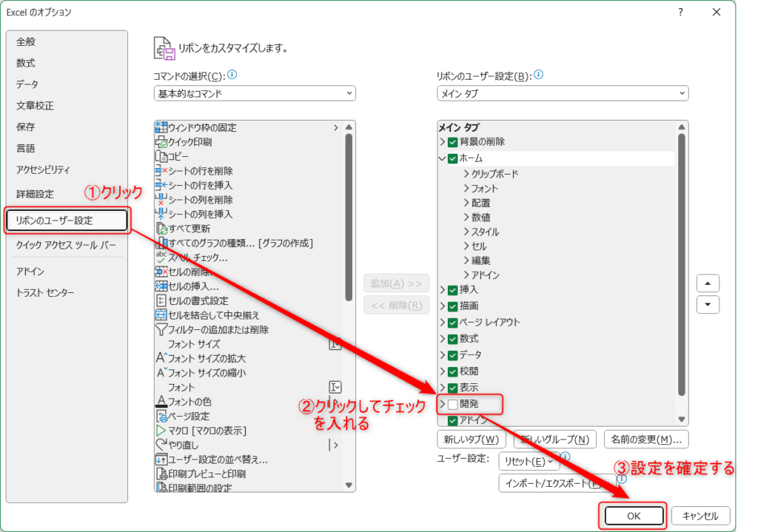The width and height of the screenshot is (758, 532).
Task: Check the 開発 tab checkbox
Action: 453,404
